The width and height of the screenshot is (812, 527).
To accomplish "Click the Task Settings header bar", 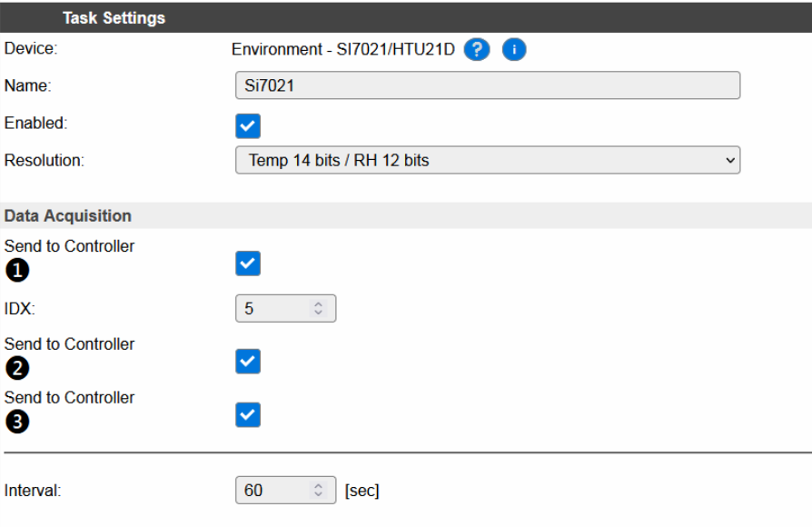I will click(406, 17).
